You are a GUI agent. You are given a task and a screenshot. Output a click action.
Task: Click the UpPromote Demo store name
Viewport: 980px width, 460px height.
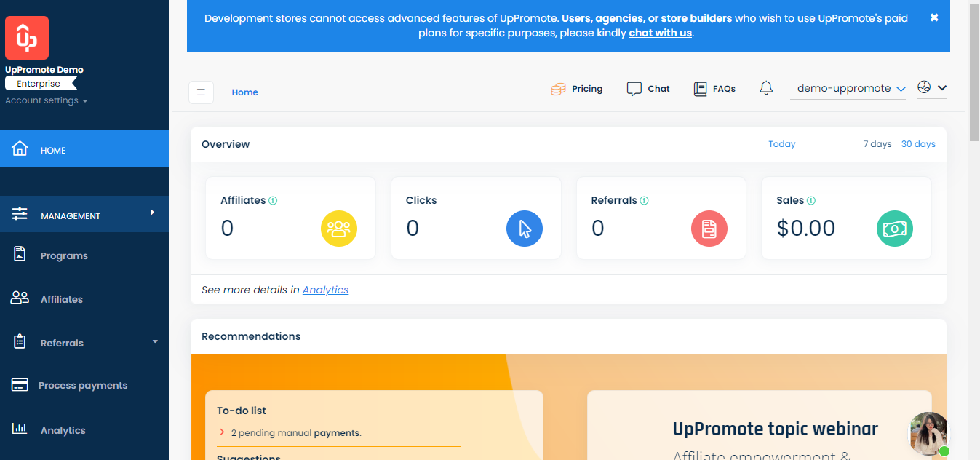pos(44,70)
